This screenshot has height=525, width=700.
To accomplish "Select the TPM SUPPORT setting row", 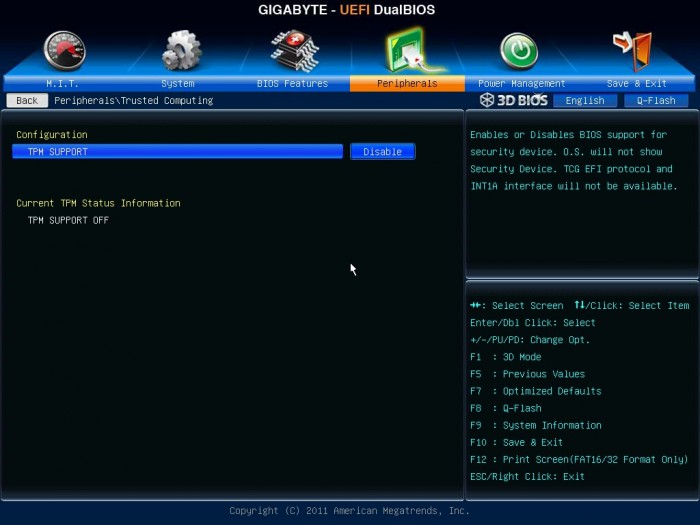I will pos(178,151).
